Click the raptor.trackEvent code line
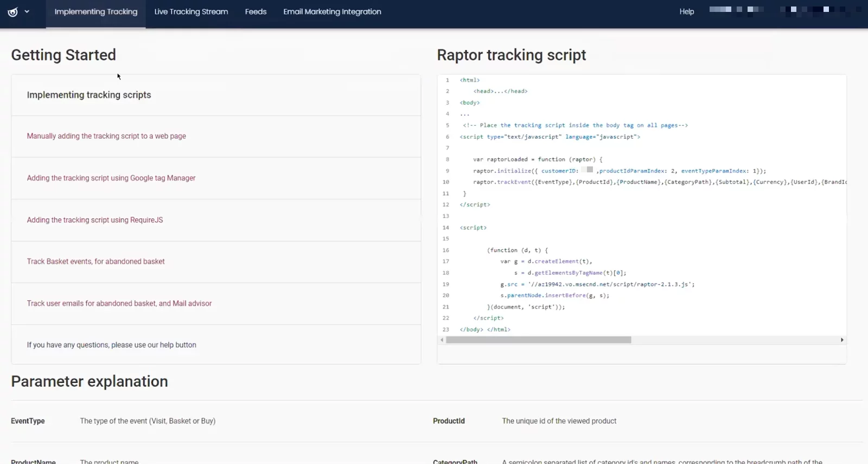Viewport: 868px width, 464px height. tap(660, 182)
